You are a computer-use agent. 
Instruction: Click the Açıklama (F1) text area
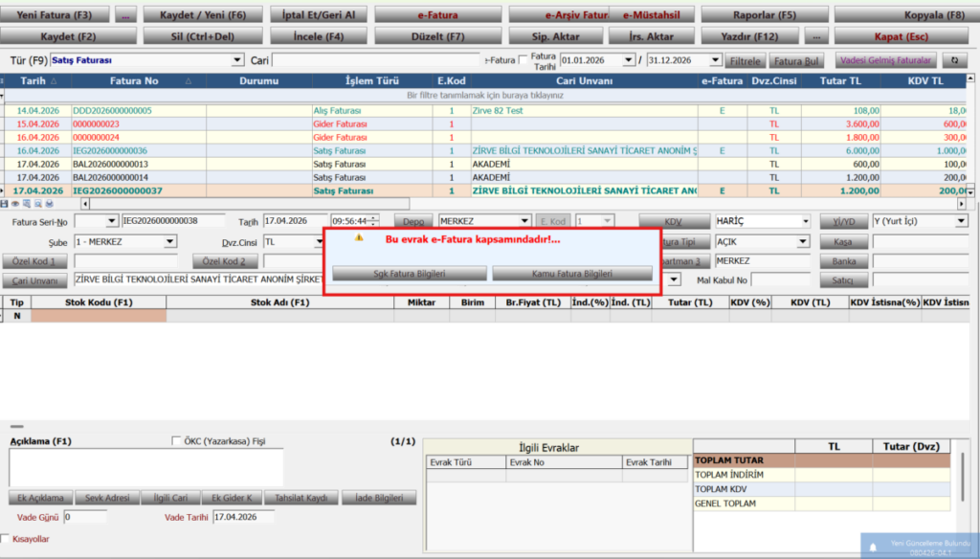(146, 466)
